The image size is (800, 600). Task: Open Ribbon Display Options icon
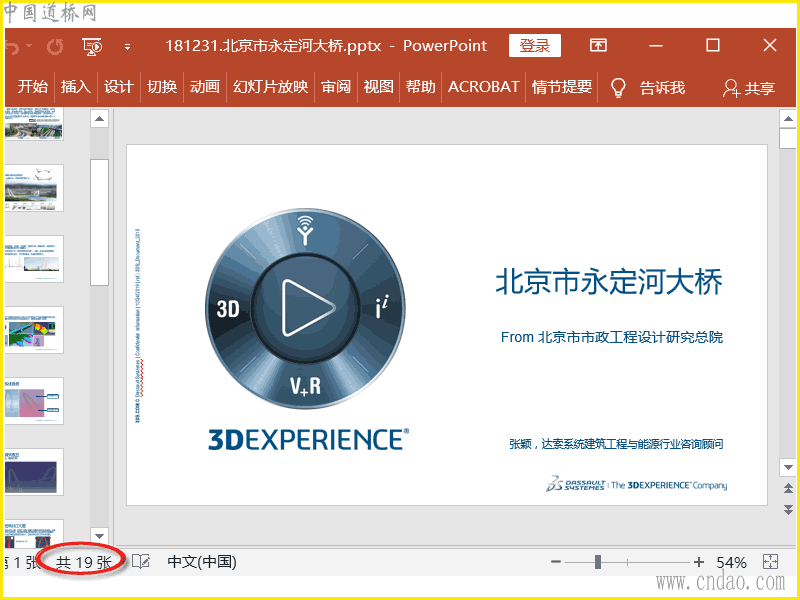598,45
